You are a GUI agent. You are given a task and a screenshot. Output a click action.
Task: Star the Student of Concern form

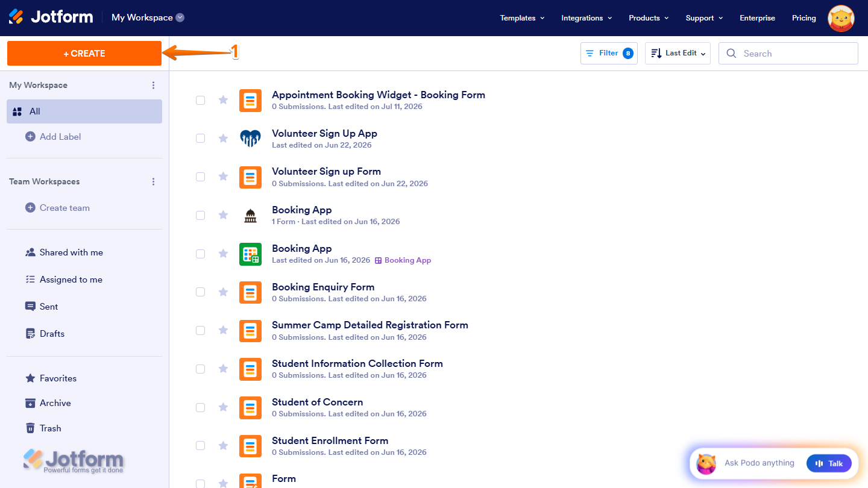[x=223, y=407]
